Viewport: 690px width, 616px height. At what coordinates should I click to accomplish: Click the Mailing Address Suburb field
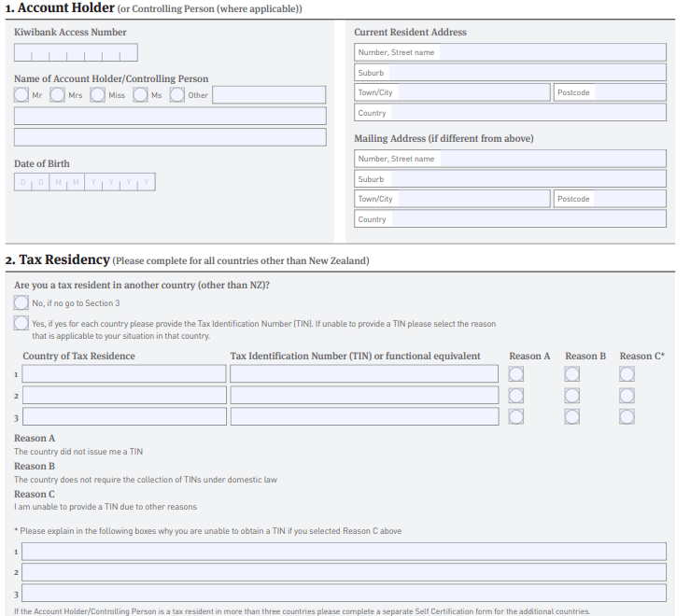510,179
